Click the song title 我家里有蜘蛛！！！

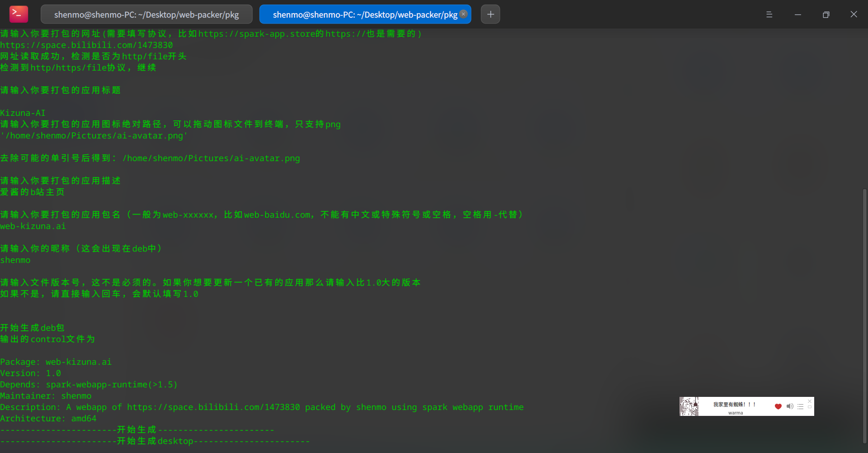coord(734,405)
